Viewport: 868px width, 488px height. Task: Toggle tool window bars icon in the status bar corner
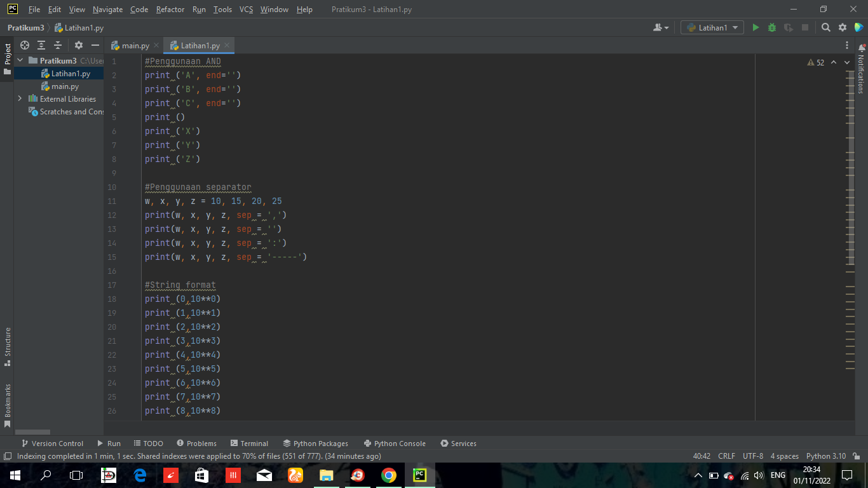click(x=7, y=456)
